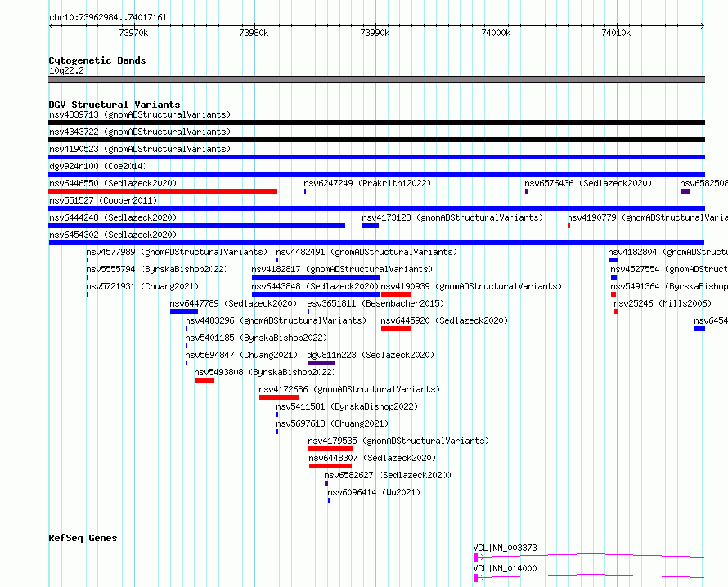Image resolution: width=728 pixels, height=587 pixels.
Task: Click the 73980k ruler mark
Action: tap(254, 33)
